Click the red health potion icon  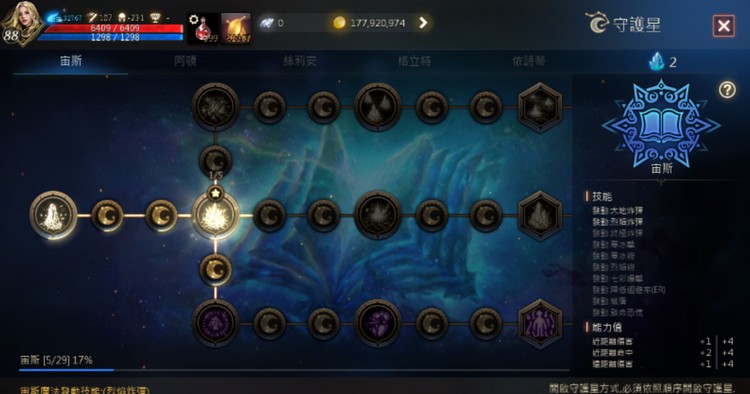(x=204, y=29)
